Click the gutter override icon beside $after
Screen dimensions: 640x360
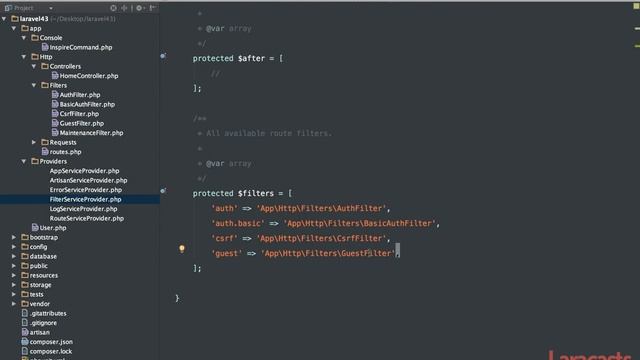pyautogui.click(x=163, y=56)
